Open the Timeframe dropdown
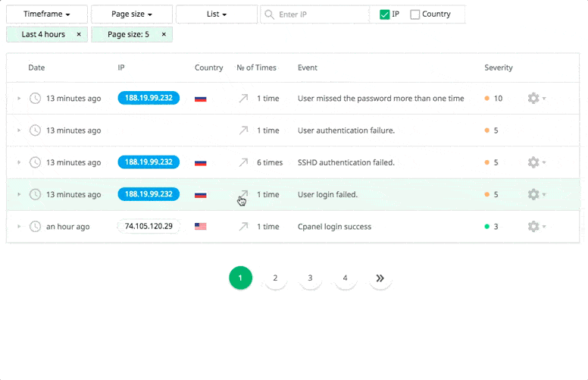Image resolution: width=588 pixels, height=380 pixels. click(x=46, y=14)
